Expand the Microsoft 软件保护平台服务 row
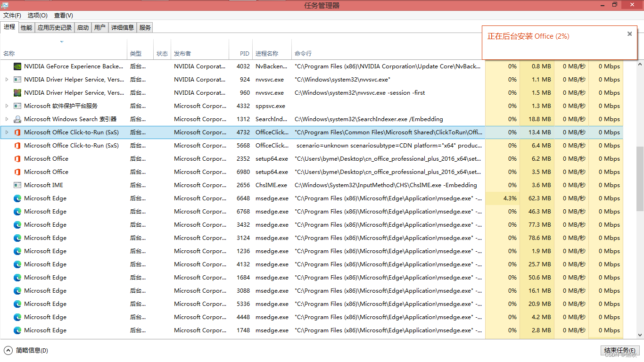This screenshot has height=362, width=644. [7, 106]
